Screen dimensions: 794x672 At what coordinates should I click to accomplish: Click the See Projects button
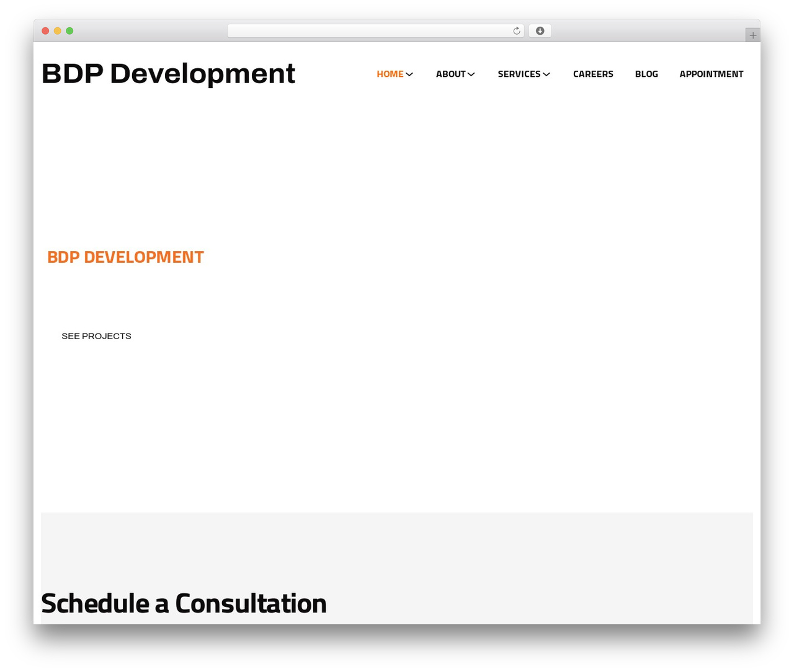96,336
